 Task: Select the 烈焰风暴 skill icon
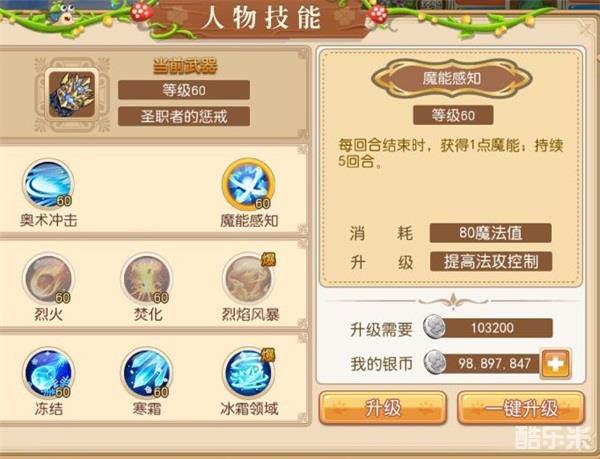248,278
